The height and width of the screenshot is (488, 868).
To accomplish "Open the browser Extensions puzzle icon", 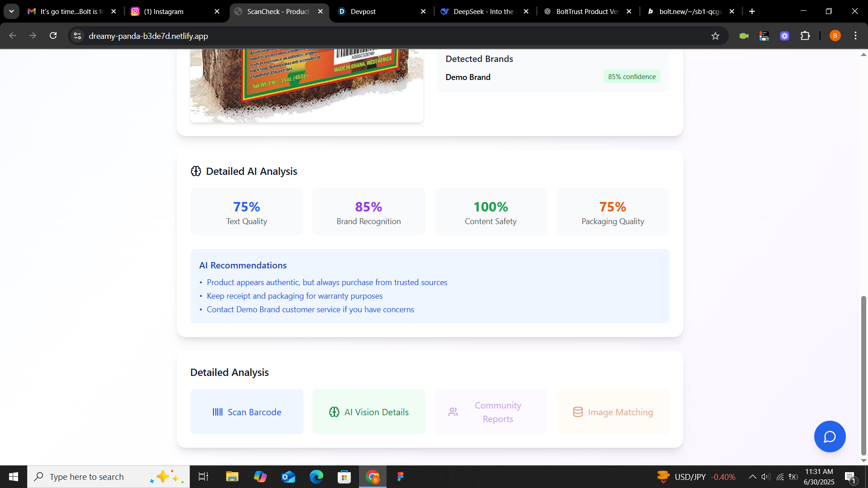I will (805, 36).
